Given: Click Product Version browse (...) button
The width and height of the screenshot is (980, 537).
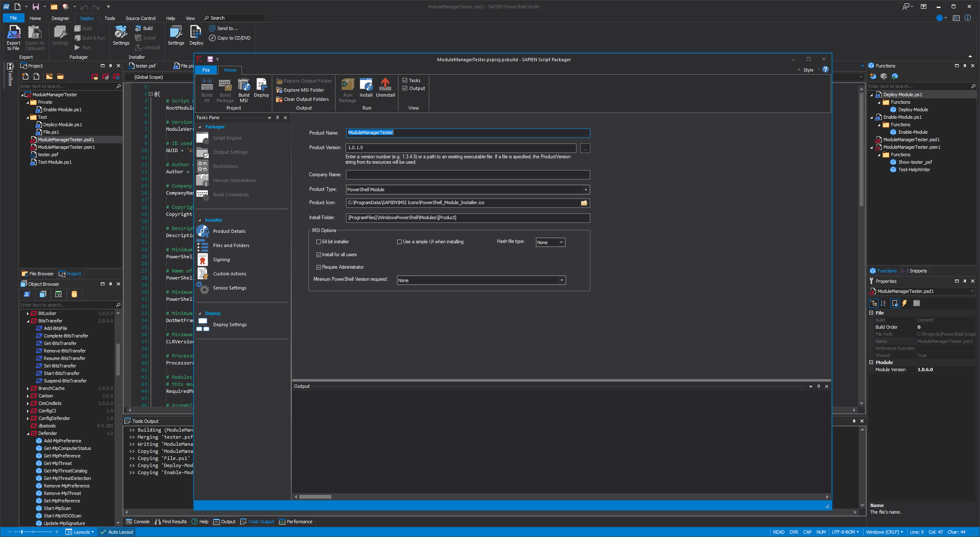Looking at the screenshot, I should 585,148.
